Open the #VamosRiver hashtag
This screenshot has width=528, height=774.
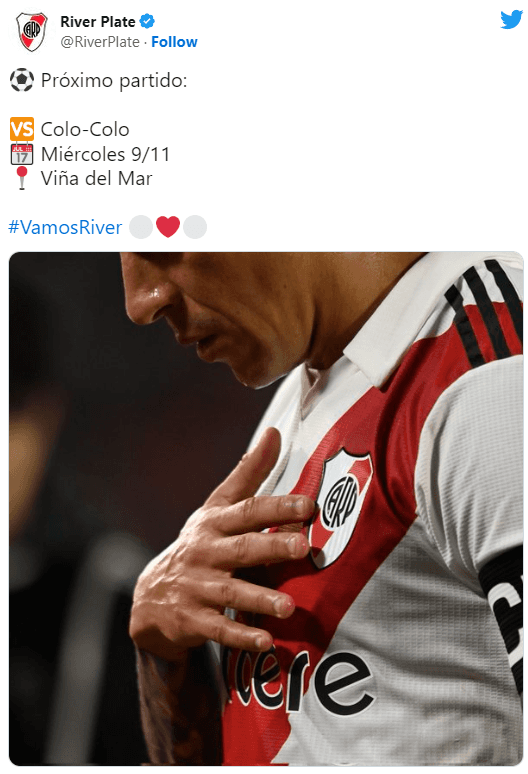click(x=65, y=227)
